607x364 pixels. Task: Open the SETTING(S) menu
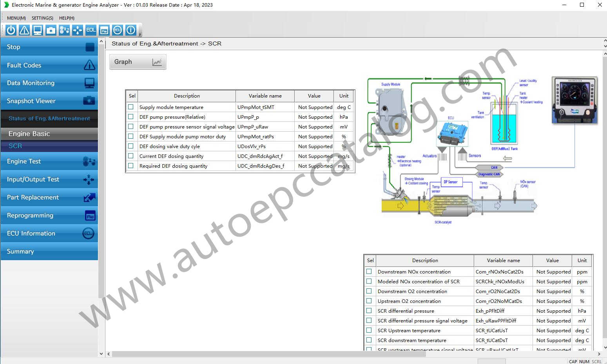tap(42, 18)
